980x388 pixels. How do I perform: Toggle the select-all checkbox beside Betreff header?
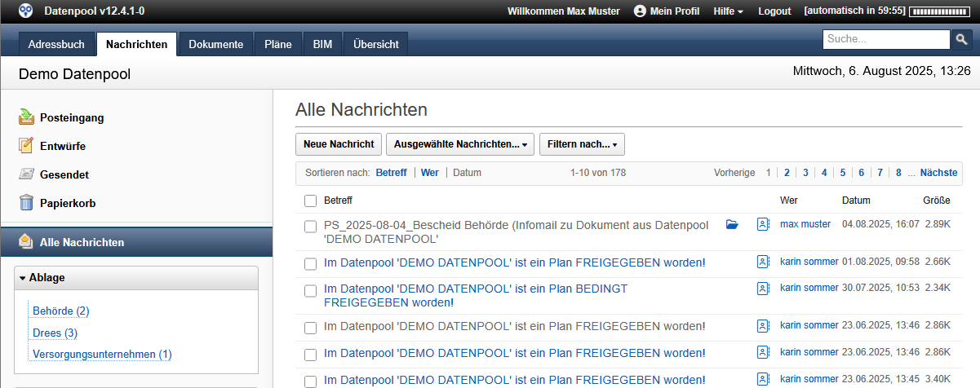(310, 201)
